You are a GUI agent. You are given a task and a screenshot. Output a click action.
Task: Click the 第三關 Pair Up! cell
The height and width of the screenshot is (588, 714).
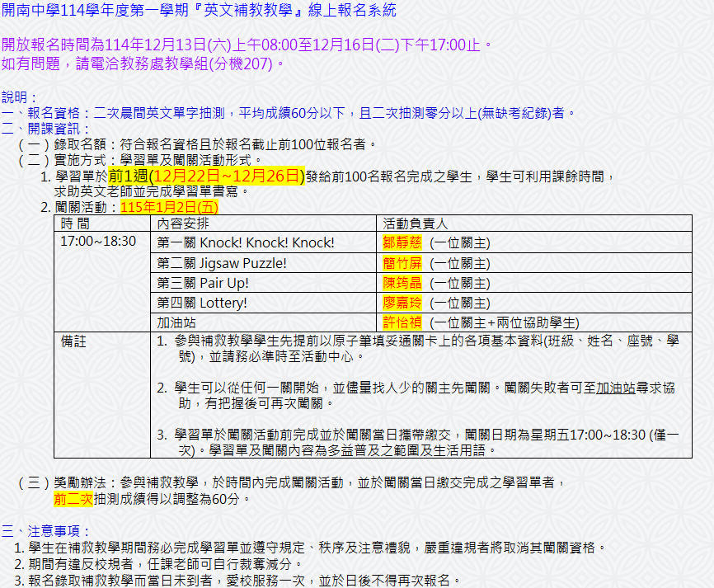pyautogui.click(x=202, y=283)
